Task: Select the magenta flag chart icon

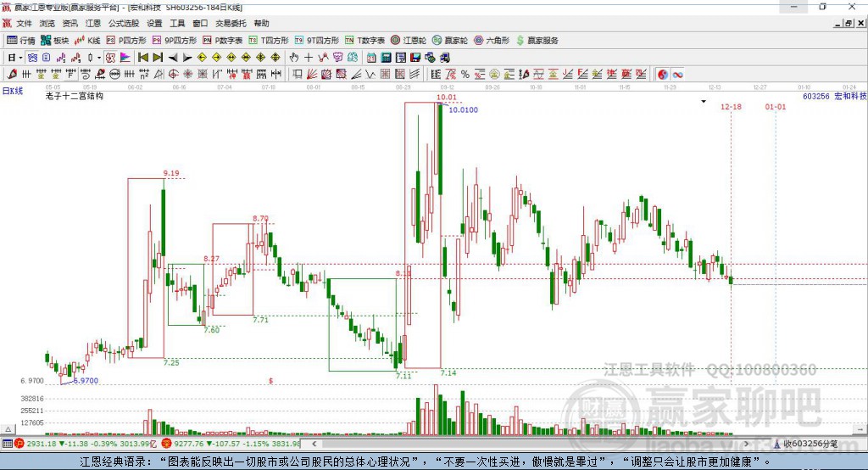Action: pyautogui.click(x=125, y=58)
